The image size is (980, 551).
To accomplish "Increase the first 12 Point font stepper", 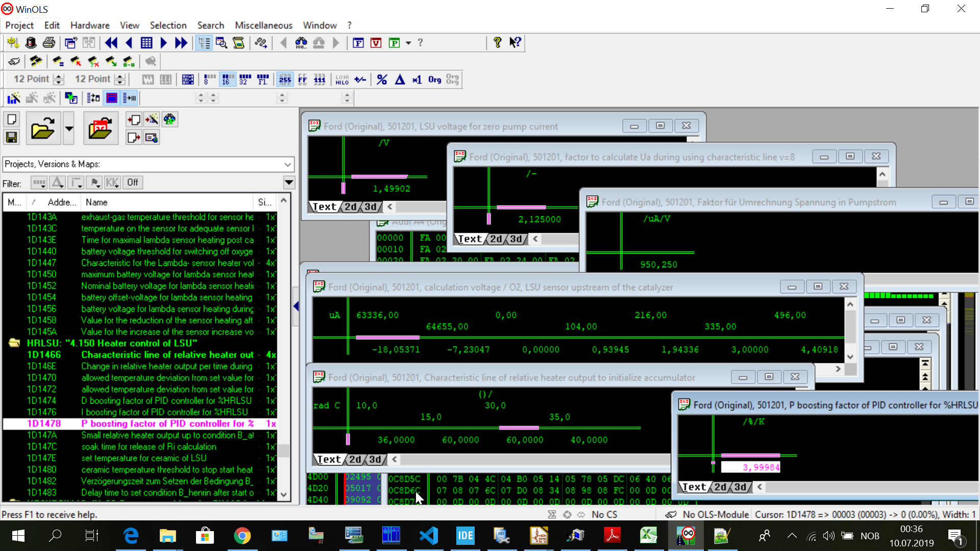I will coord(59,76).
